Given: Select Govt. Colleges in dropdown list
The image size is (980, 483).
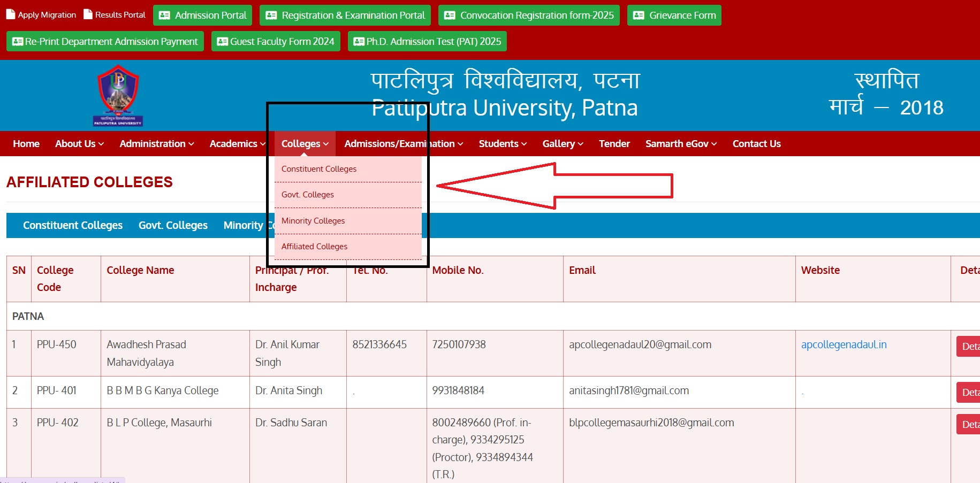Looking at the screenshot, I should (308, 195).
